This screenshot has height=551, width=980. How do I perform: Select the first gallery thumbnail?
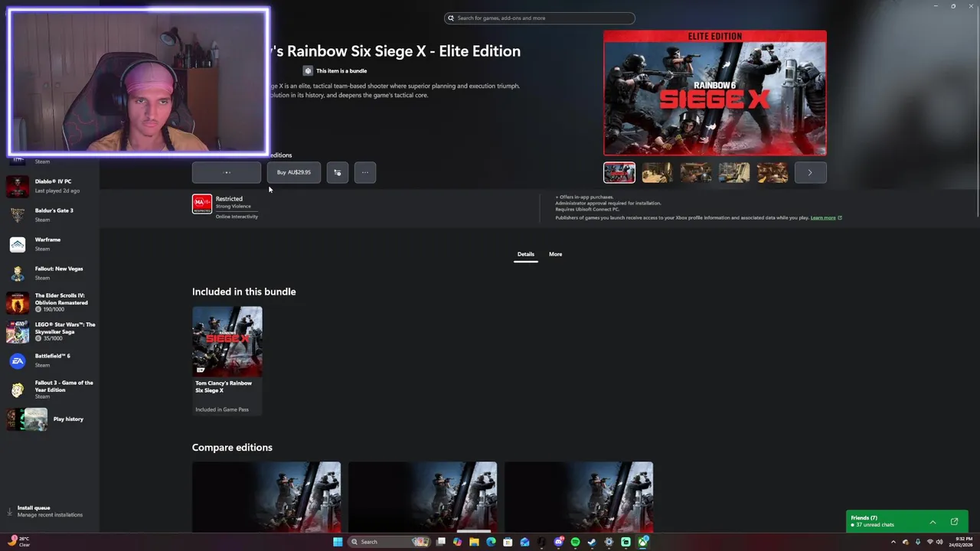619,172
